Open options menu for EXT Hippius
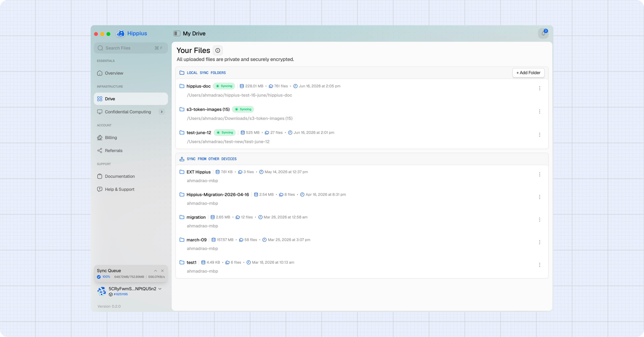The image size is (644, 337). coord(539,174)
